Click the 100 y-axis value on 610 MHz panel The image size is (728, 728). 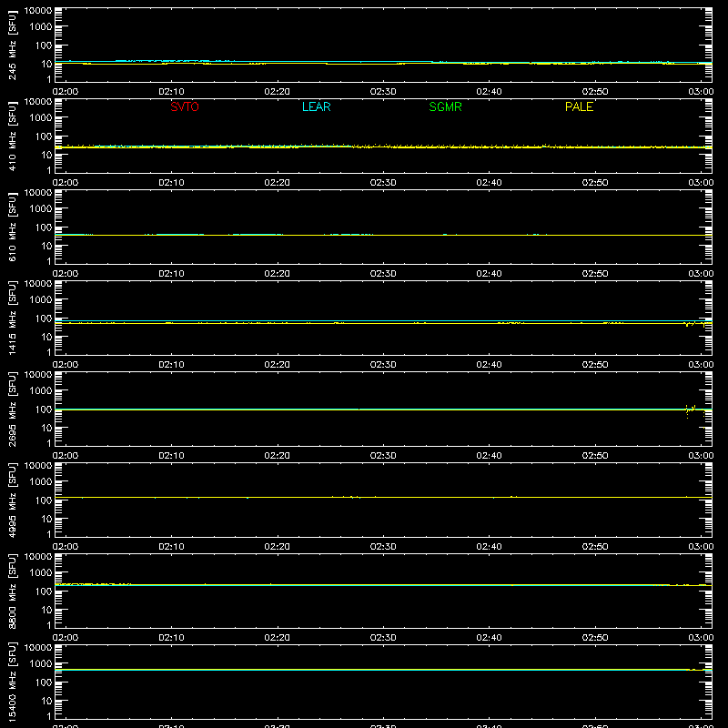pyautogui.click(x=44, y=227)
